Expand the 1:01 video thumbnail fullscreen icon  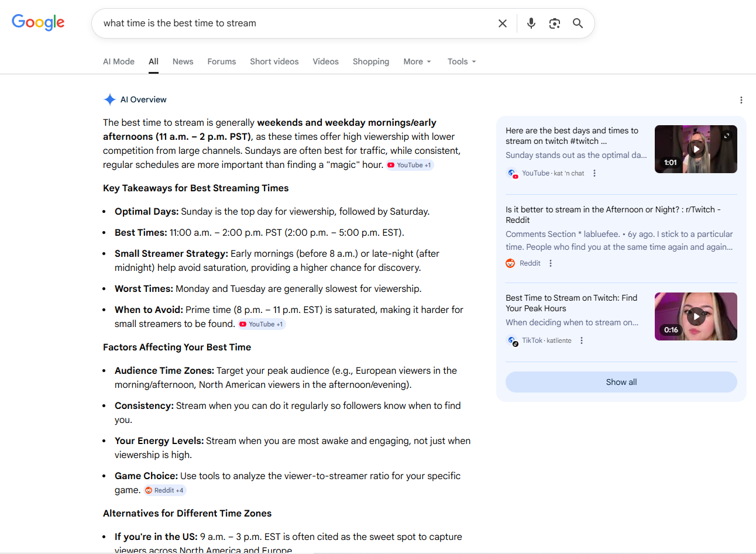(x=727, y=136)
